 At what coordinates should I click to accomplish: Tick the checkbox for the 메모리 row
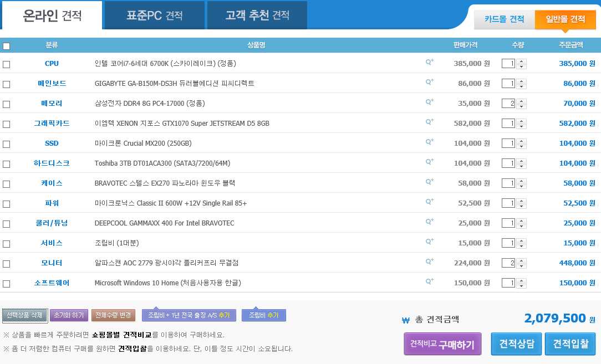coord(6,104)
